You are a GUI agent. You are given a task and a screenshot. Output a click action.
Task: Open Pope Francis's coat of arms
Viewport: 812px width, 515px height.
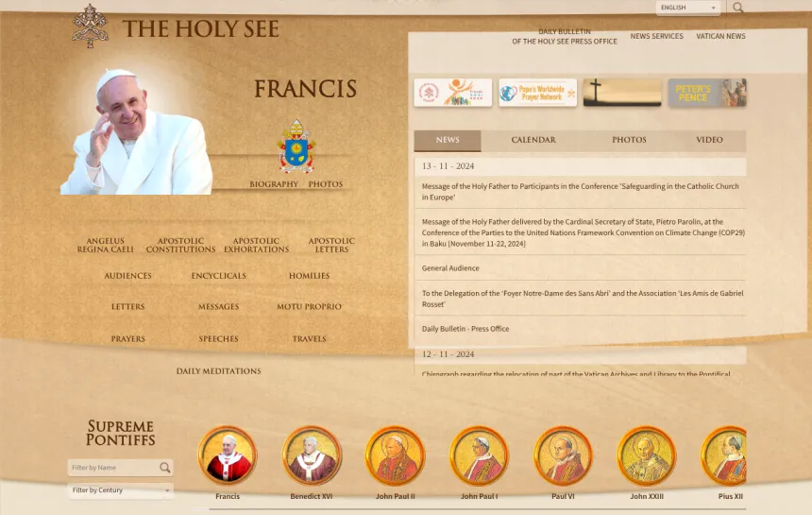[x=296, y=146]
